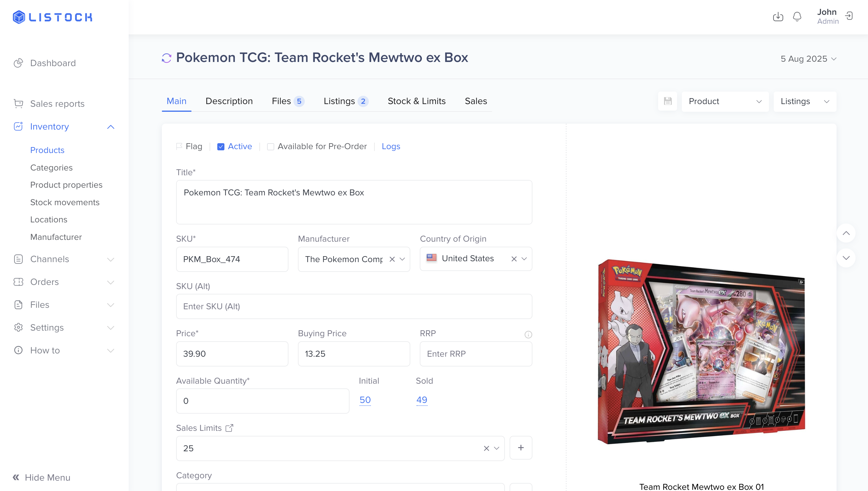Open the 5 Aug 2025 date dropdown

[808, 59]
